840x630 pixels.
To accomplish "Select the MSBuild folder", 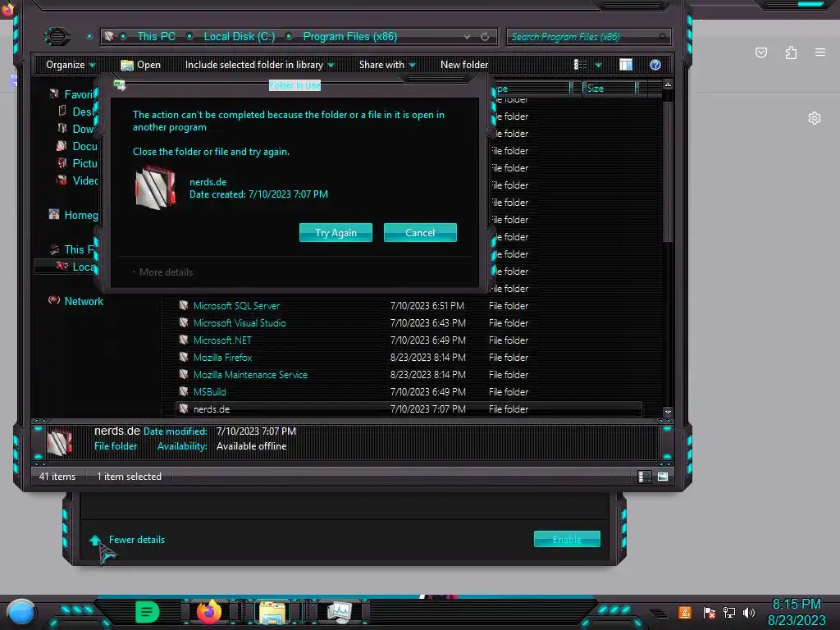I will click(x=209, y=391).
